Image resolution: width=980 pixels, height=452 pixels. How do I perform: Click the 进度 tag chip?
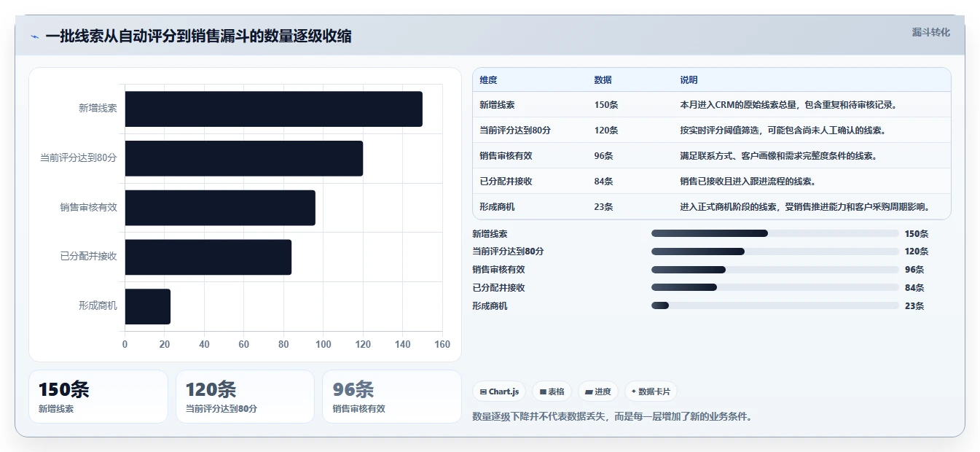(x=598, y=391)
